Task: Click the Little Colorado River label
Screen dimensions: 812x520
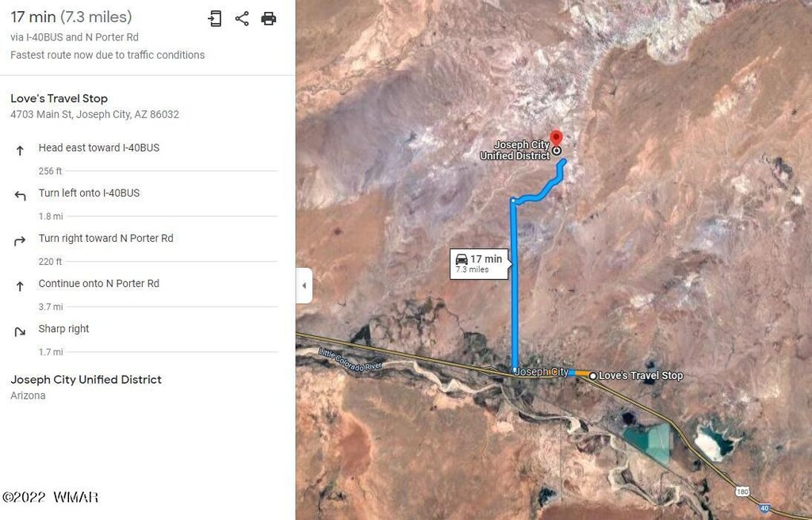Action: (350, 359)
